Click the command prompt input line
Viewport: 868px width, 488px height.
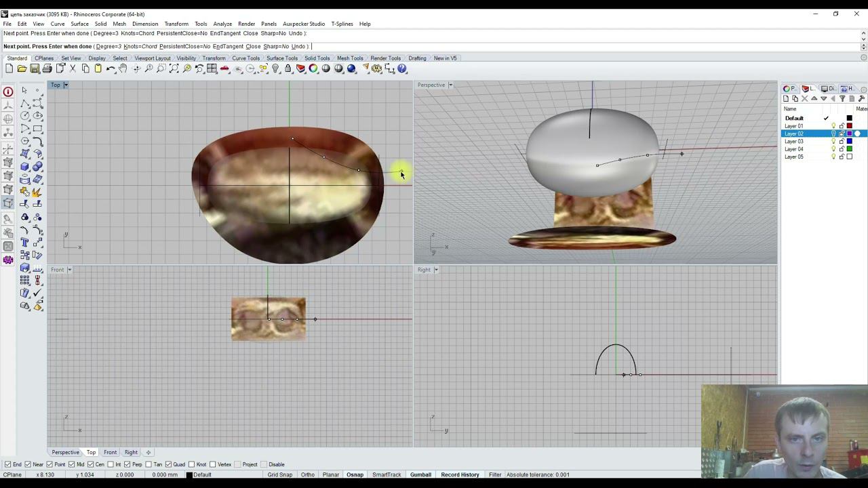click(431, 46)
